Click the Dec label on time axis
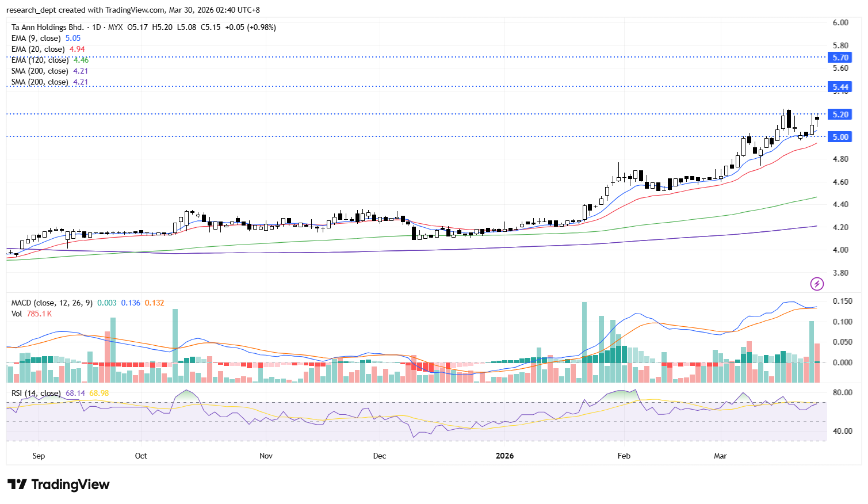Screen dimensions: 868x504 point(380,456)
